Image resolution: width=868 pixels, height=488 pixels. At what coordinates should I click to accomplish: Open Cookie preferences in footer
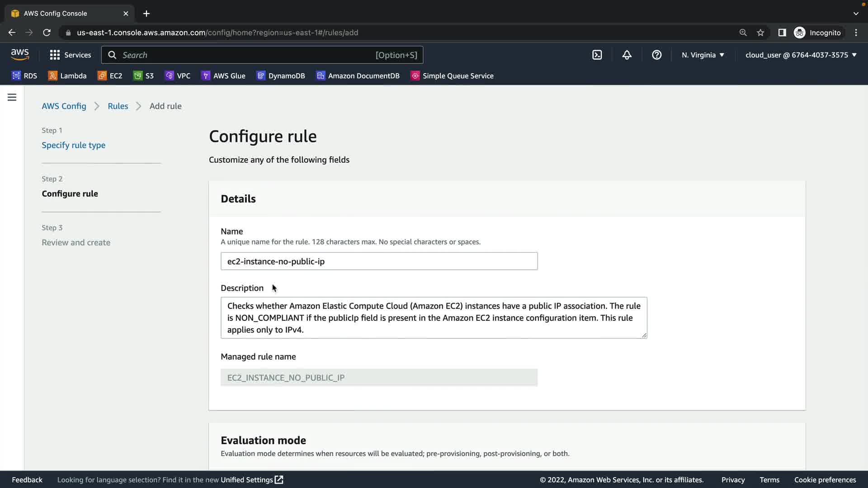[x=825, y=480]
